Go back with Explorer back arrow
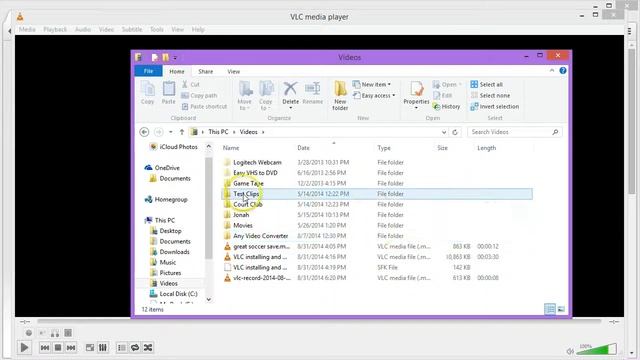640x360 pixels. 144,132
